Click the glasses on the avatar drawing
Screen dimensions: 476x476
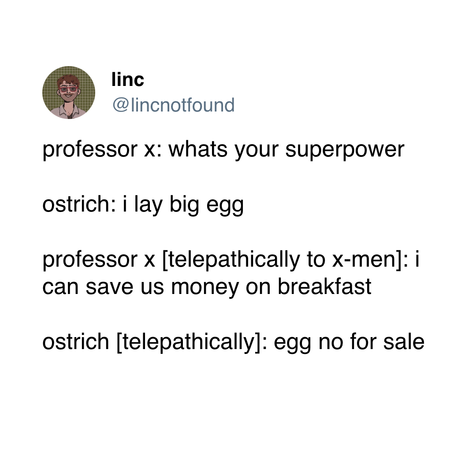[69, 90]
